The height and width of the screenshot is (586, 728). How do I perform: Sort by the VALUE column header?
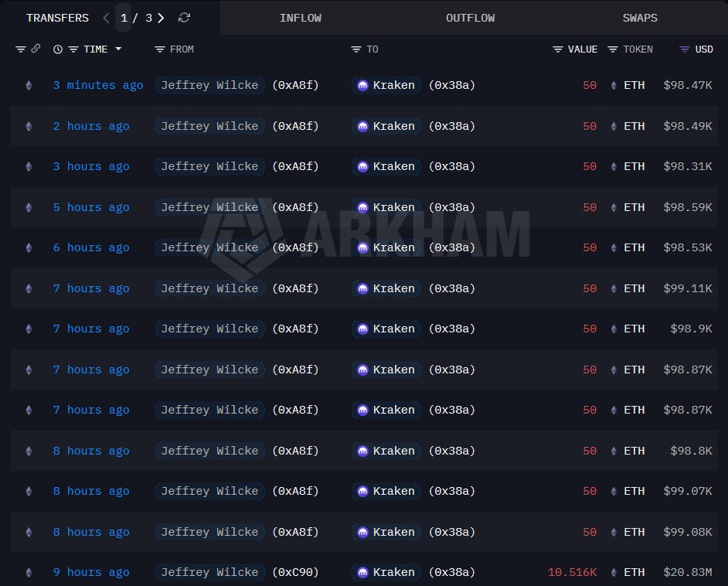pyautogui.click(x=582, y=49)
